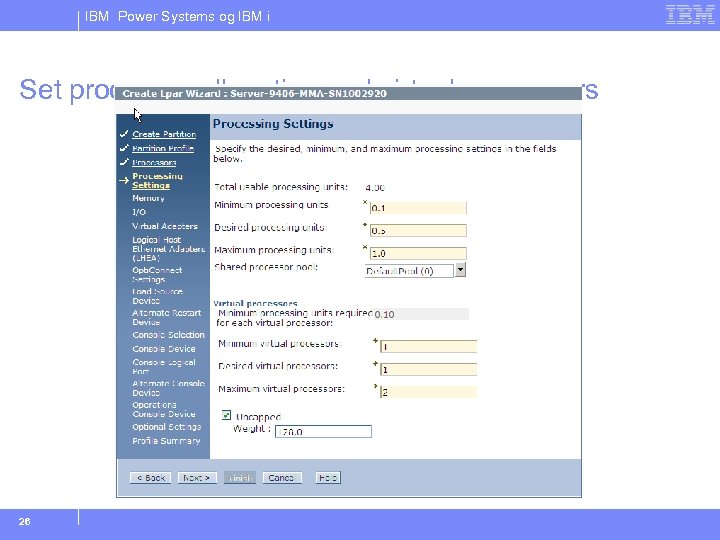The height and width of the screenshot is (540, 720).
Task: Click the Alternate Console Device step
Action: coord(169,388)
